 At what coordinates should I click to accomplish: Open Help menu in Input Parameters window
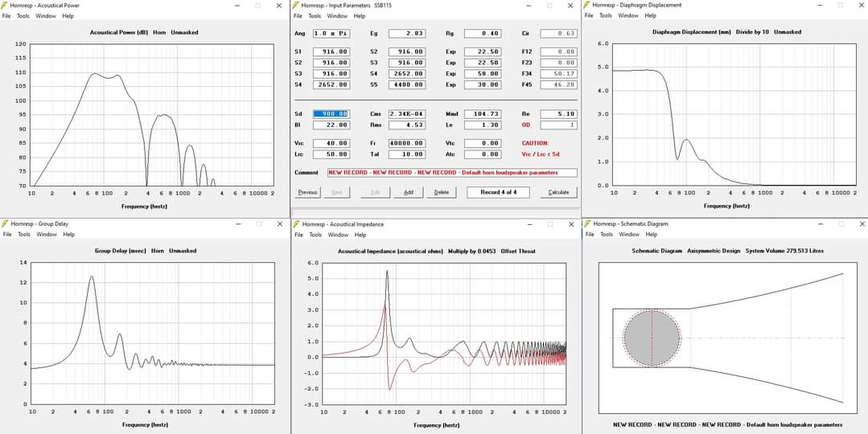(x=360, y=16)
